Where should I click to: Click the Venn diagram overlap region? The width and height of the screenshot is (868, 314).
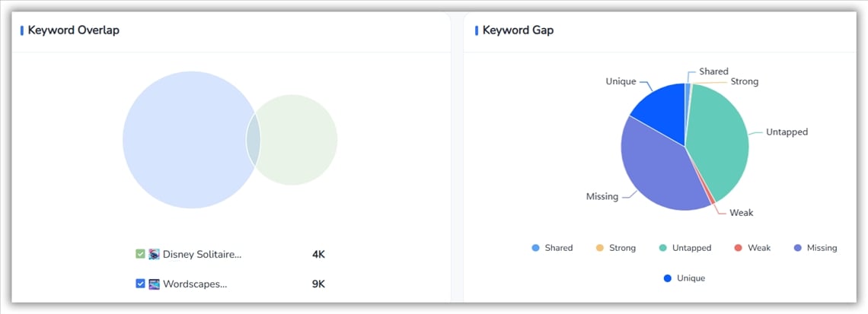coord(254,140)
